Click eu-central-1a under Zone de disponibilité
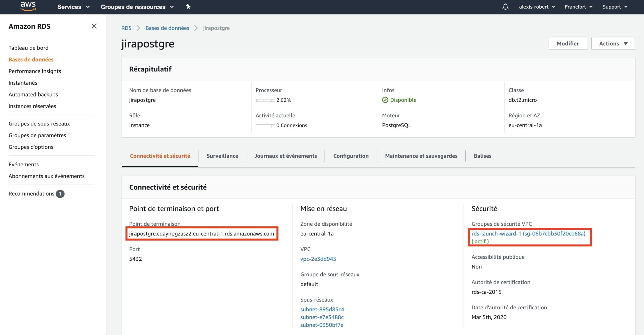The width and height of the screenshot is (644, 335). pos(317,234)
